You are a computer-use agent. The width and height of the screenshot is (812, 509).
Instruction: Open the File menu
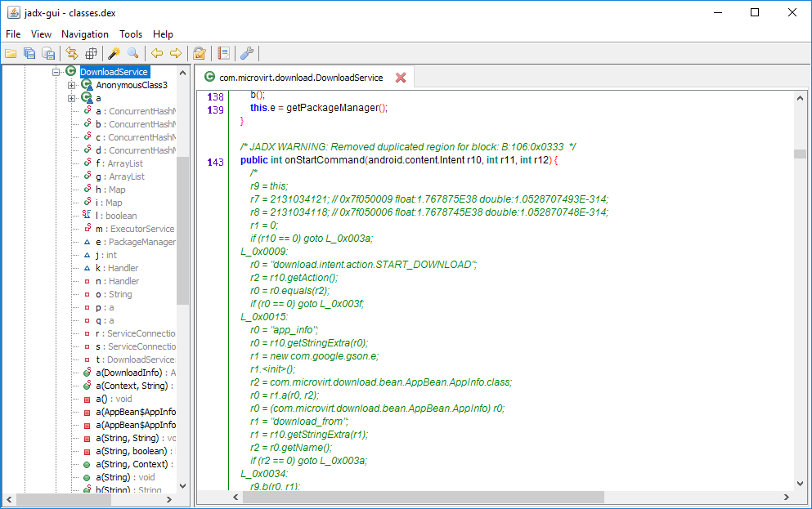coord(13,34)
